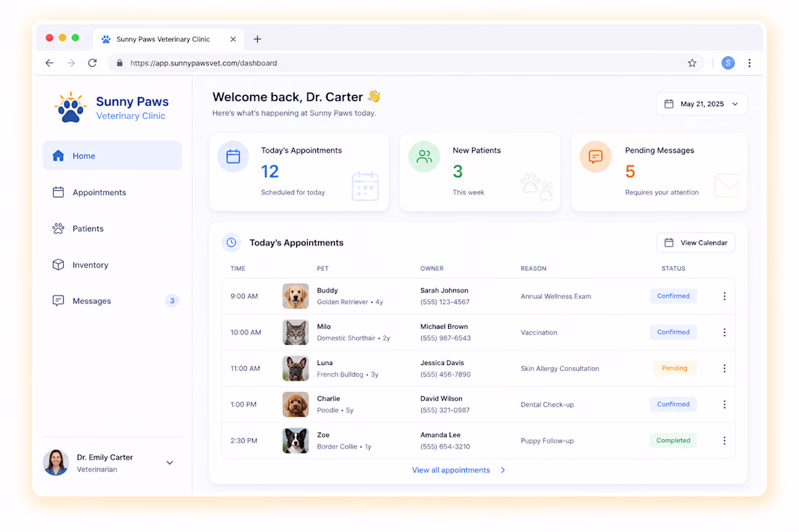Click the phone number (555) 123-4567
Viewport: 799px width, 532px height.
[x=445, y=303]
